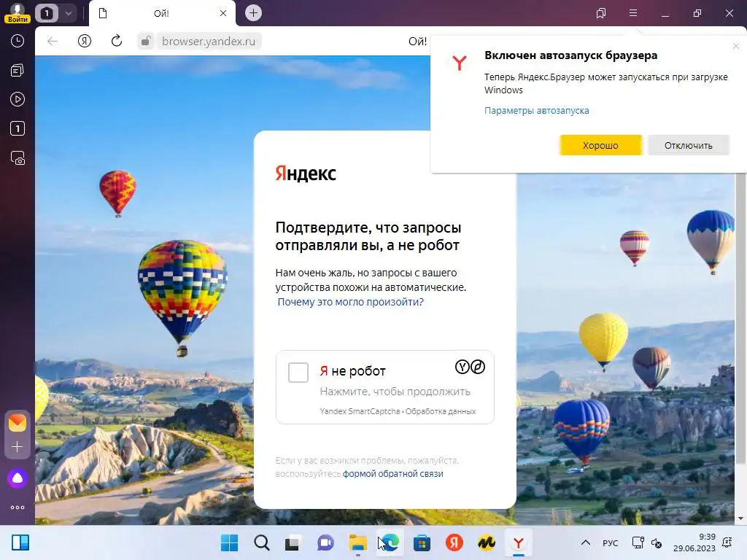Open the Windows Start menu
This screenshot has width=747, height=560.
[x=230, y=542]
